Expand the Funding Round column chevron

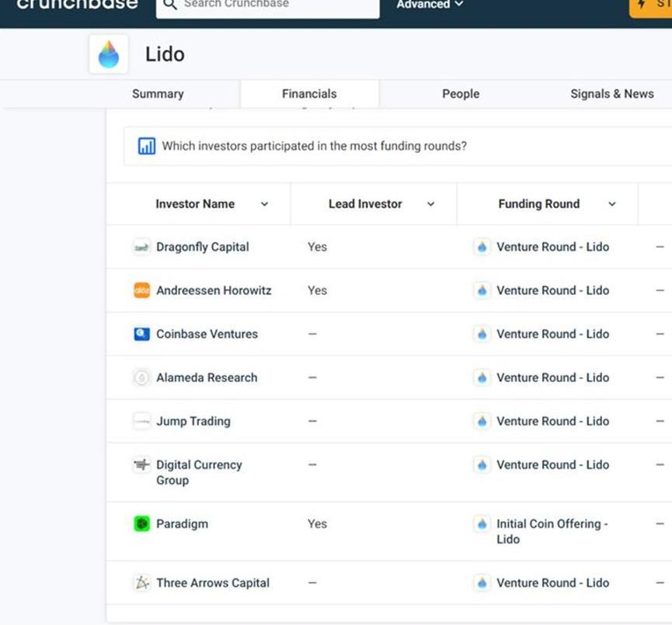[612, 204]
